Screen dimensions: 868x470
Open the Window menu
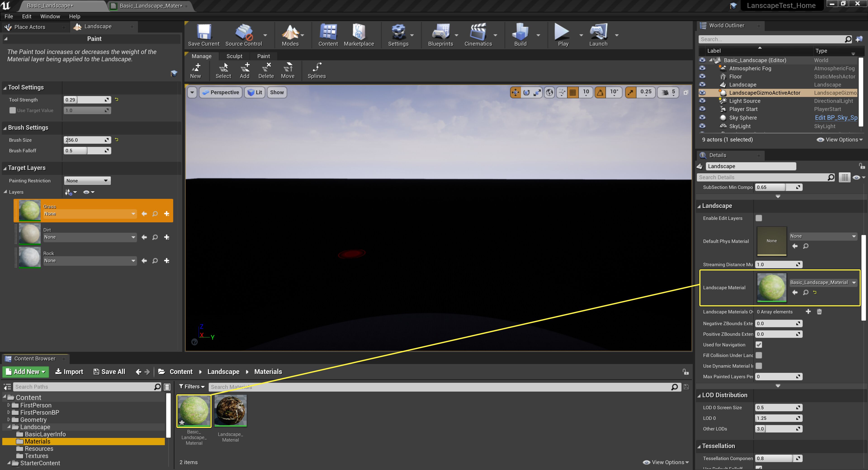(50, 16)
